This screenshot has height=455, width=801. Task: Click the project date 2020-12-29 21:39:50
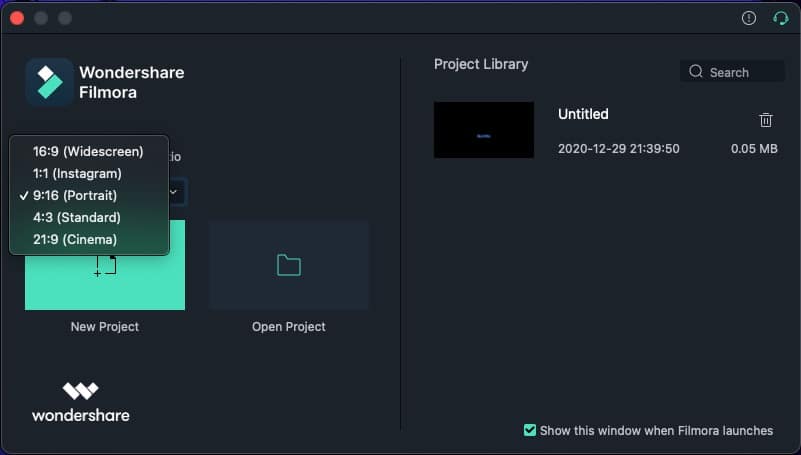click(x=619, y=149)
